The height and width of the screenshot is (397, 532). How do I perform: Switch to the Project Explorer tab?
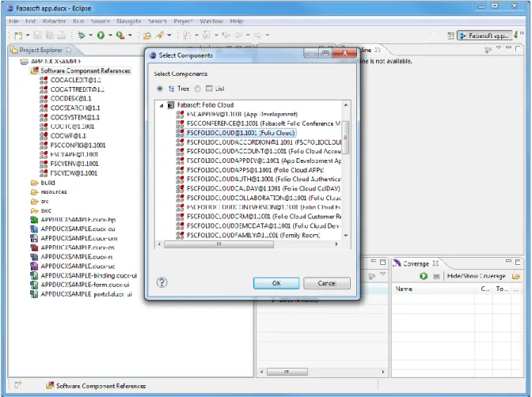(40, 50)
